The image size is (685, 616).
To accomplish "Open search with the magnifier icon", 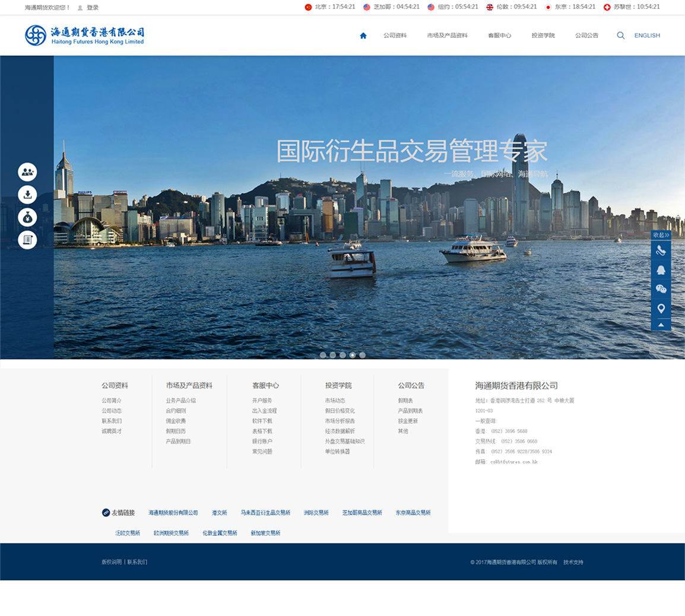I will tap(620, 36).
